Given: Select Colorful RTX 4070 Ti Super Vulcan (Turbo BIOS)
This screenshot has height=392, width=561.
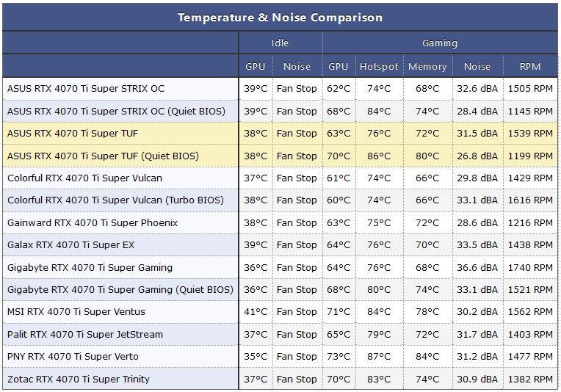Looking at the screenshot, I should (x=115, y=200).
